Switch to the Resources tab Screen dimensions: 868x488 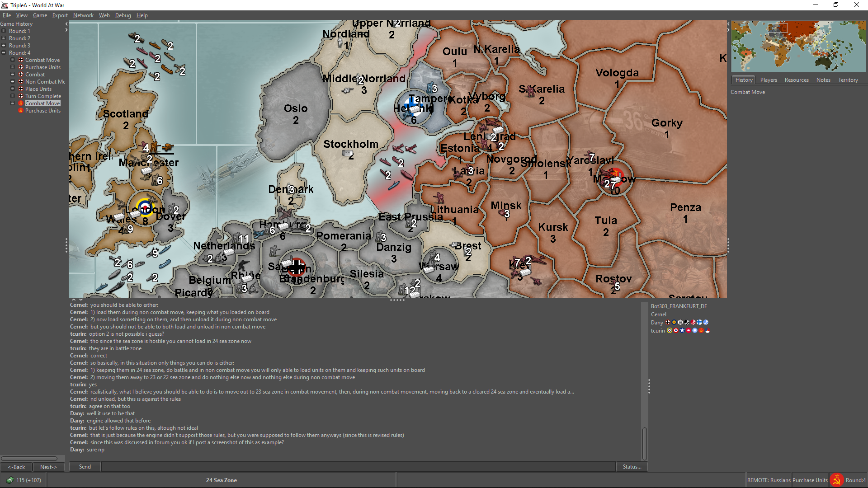(797, 80)
